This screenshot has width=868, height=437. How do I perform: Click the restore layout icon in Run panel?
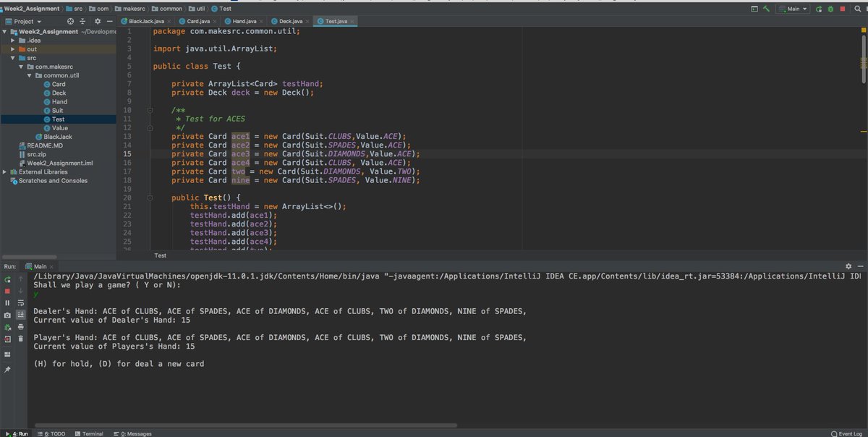coord(7,355)
